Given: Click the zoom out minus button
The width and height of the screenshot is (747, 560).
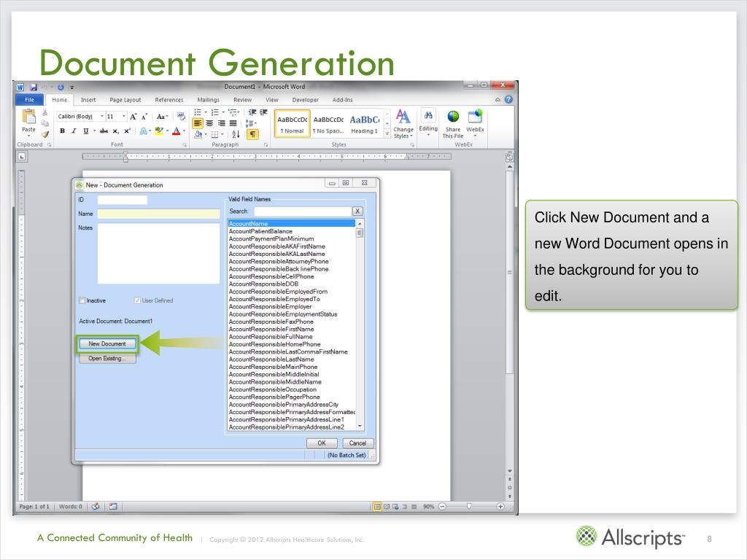Looking at the screenshot, I should pyautogui.click(x=442, y=507).
